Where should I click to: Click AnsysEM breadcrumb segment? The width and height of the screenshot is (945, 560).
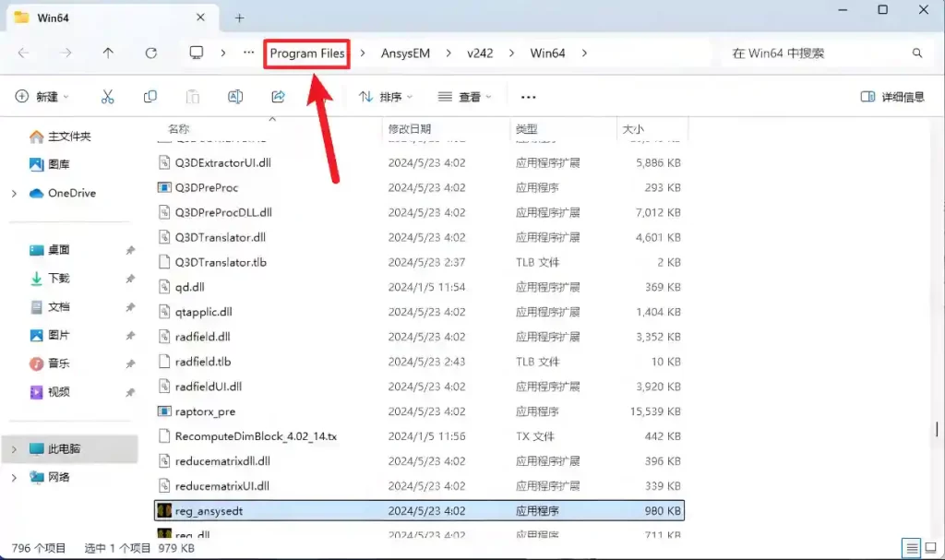click(405, 54)
